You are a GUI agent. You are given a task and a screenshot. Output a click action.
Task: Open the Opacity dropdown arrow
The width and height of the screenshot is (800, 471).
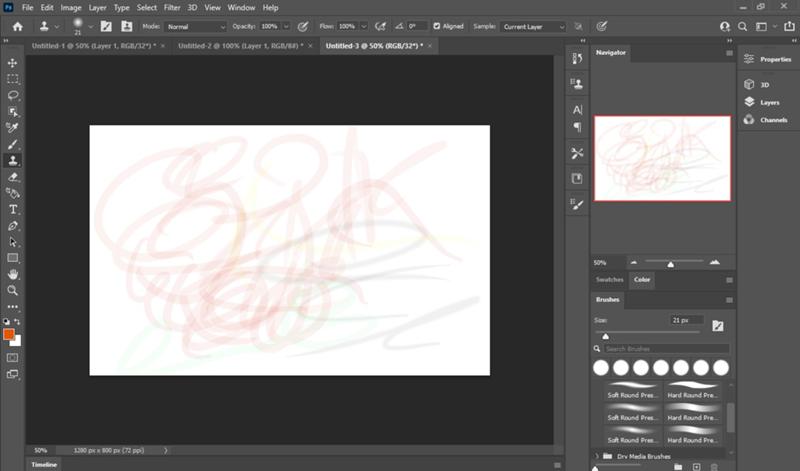pos(286,27)
